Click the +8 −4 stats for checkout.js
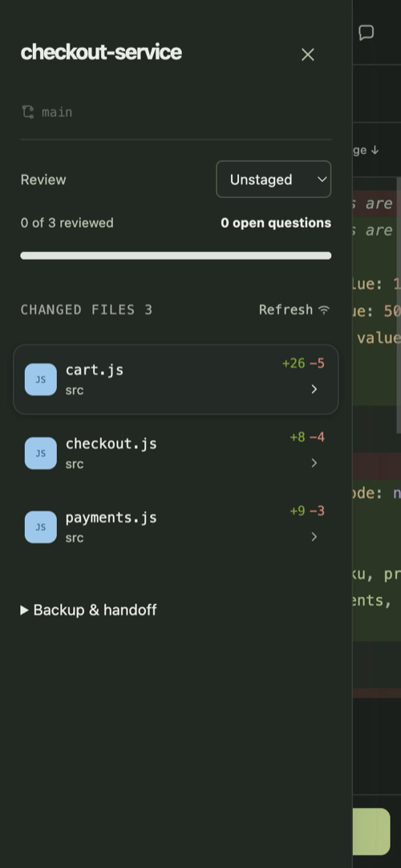The image size is (401, 868). (307, 437)
